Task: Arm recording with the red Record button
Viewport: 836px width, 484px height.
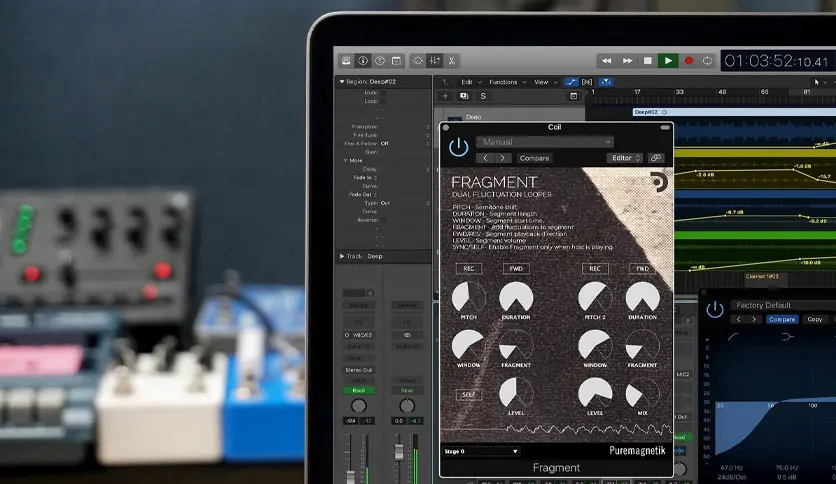Action: (689, 61)
